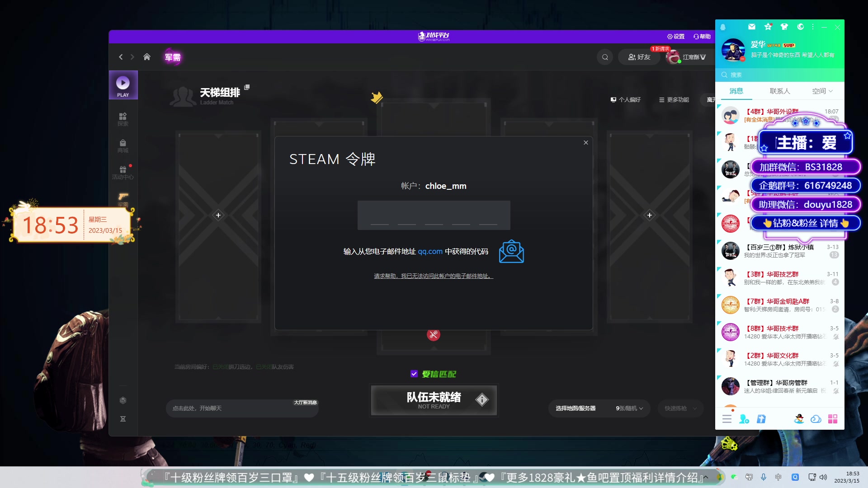Click the search magnifier in platform header
868x488 pixels.
pyautogui.click(x=605, y=57)
